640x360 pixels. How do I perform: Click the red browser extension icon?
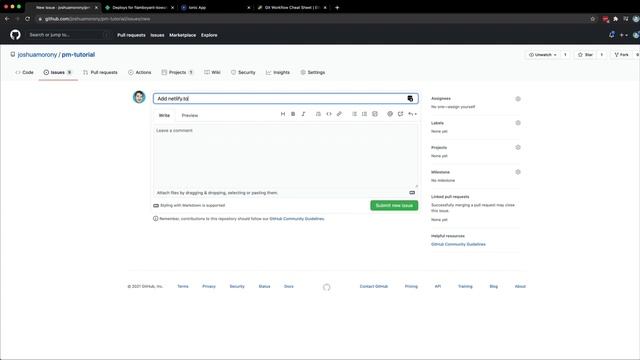pos(605,19)
